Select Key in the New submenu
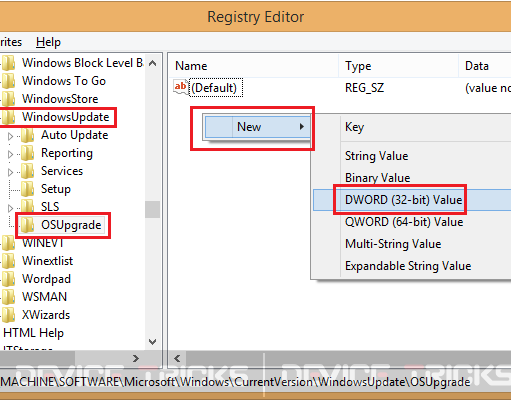The image size is (511, 400). tap(354, 127)
